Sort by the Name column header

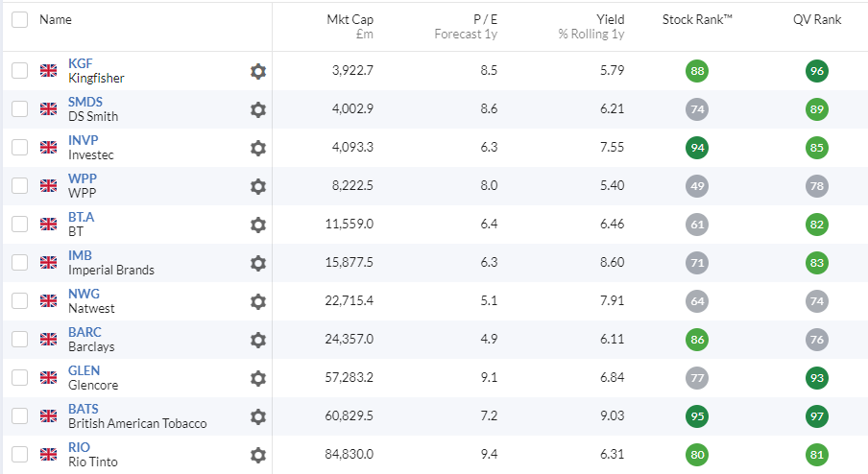56,19
